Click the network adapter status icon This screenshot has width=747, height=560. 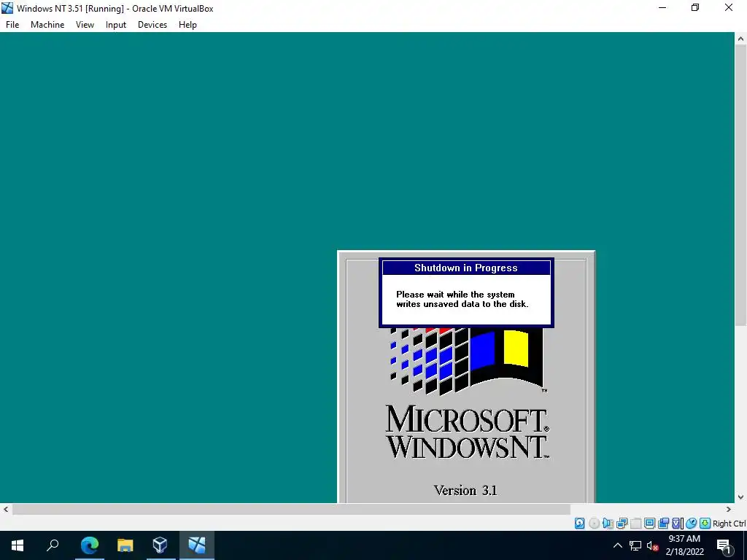622,524
